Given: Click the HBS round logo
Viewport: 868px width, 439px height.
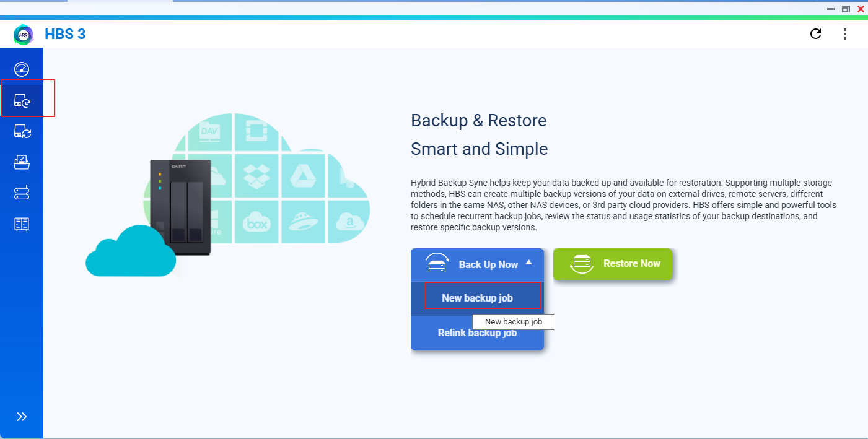Looking at the screenshot, I should click(x=24, y=35).
